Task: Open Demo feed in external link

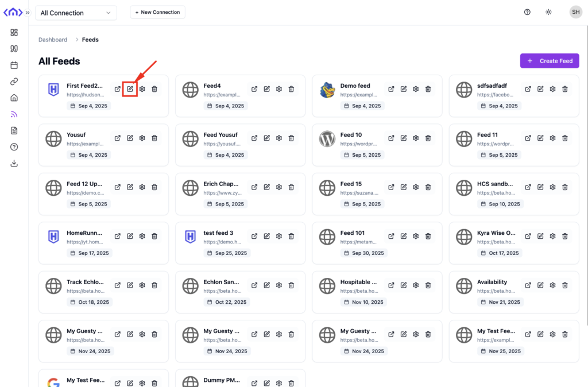Action: coord(391,89)
